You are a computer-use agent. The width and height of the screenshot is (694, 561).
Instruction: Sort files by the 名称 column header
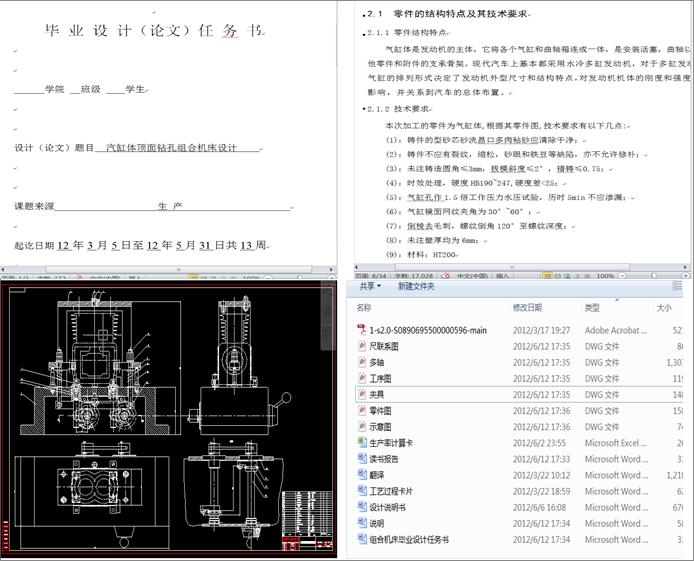point(364,307)
